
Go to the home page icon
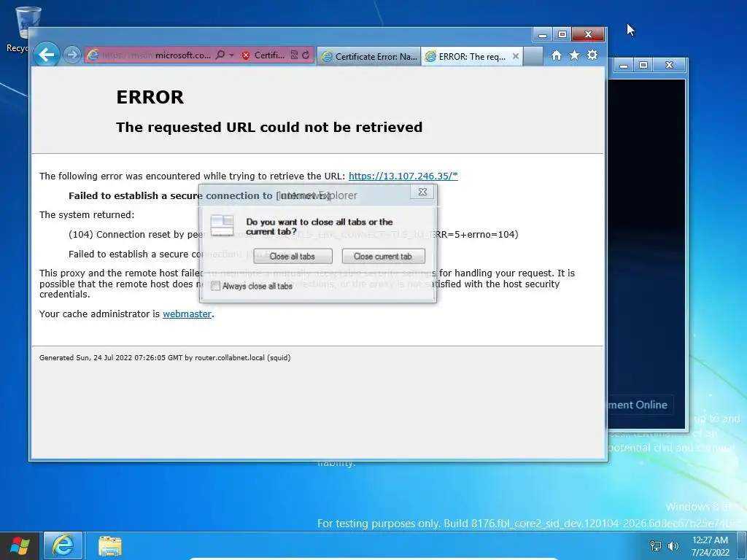pos(557,55)
